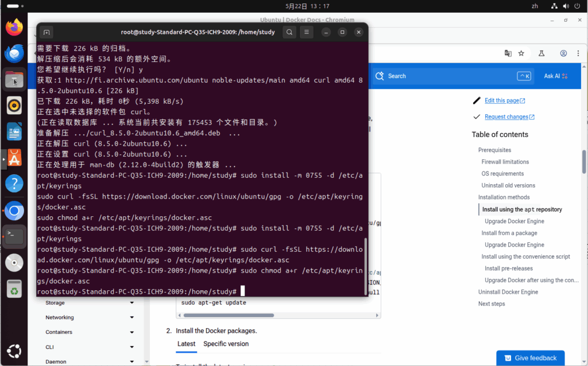588x366 pixels.
Task: Open the Chromium three-dot menu
Action: pyautogui.click(x=578, y=53)
